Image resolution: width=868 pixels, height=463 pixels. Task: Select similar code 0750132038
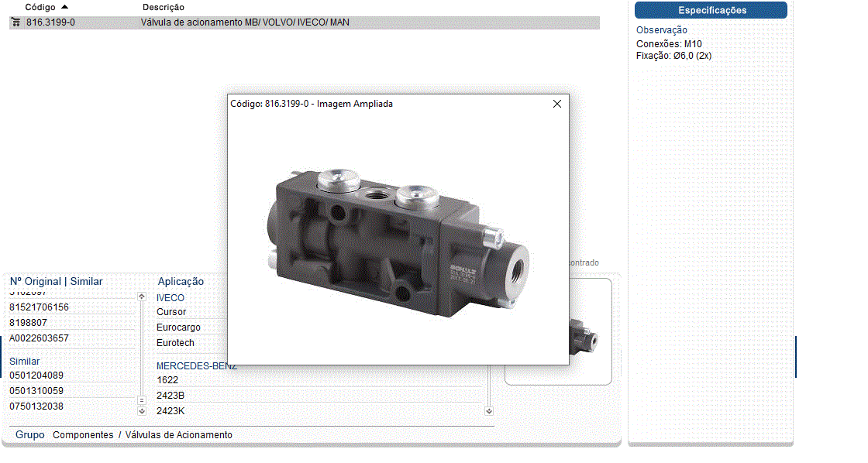click(36, 406)
